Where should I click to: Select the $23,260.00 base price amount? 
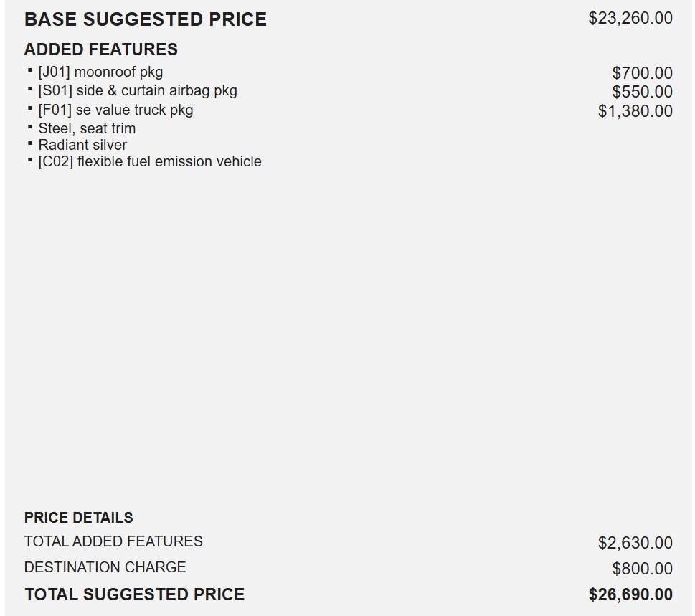point(630,19)
